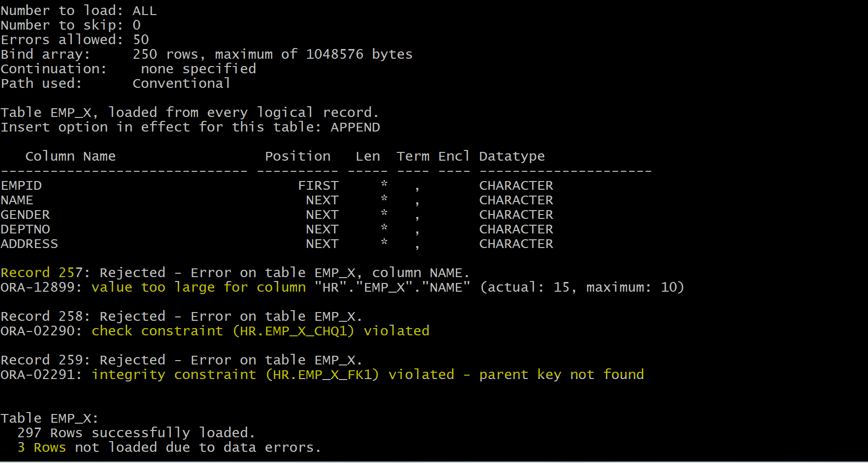The image size is (868, 463).
Task: Click the "Number to load: ALL" line
Action: pos(79,11)
